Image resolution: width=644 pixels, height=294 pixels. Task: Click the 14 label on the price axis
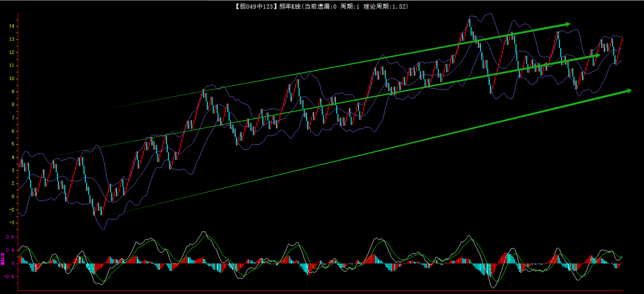click(12, 26)
